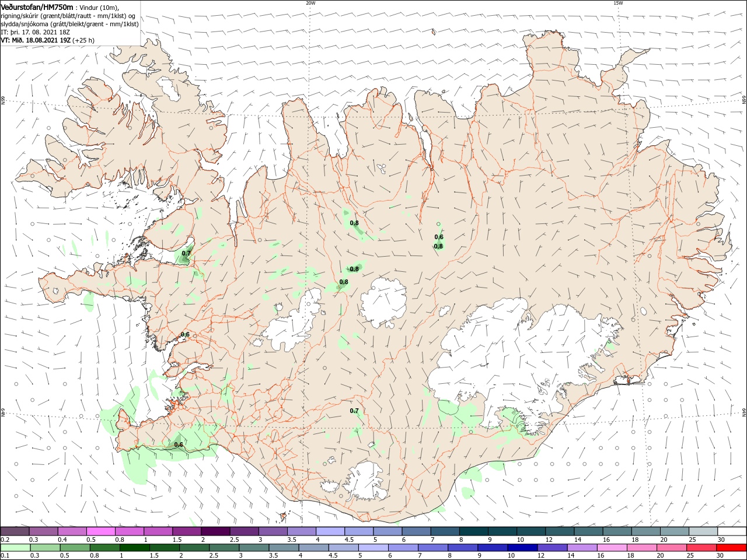
Task: Pick the darkest purple 2 mm snow swatch
Action: (215, 531)
